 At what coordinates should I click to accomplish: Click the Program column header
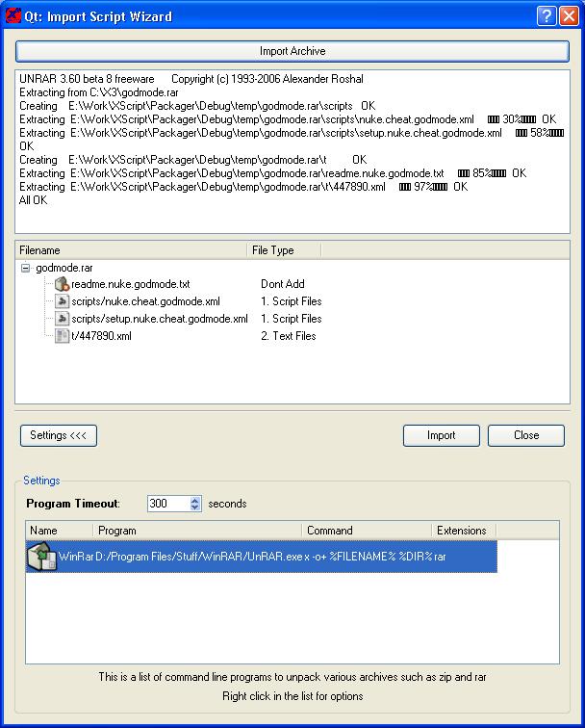197,531
